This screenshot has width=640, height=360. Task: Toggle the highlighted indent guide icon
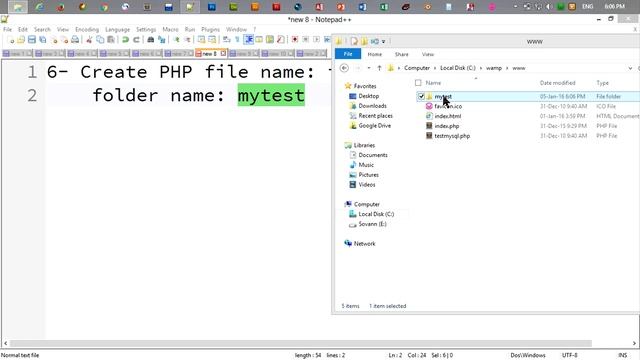[249, 40]
